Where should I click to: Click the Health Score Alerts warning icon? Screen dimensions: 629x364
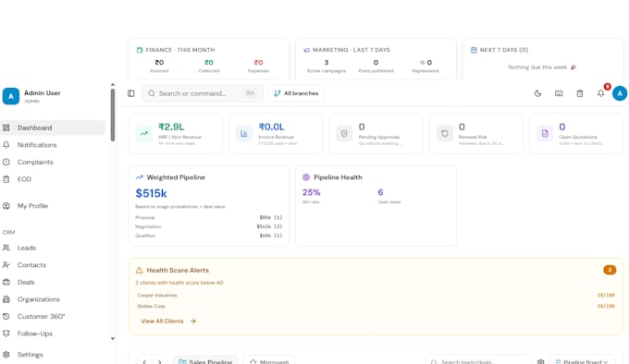(139, 271)
